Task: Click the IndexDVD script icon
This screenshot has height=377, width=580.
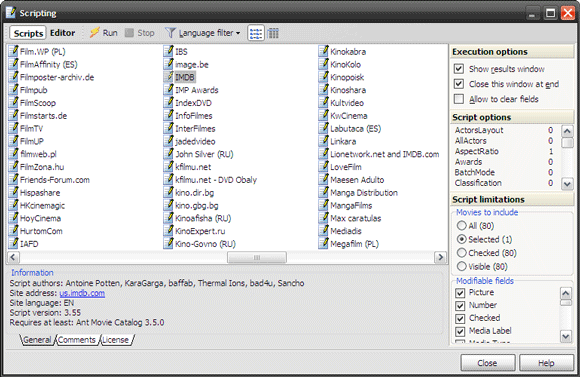Action: (168, 102)
